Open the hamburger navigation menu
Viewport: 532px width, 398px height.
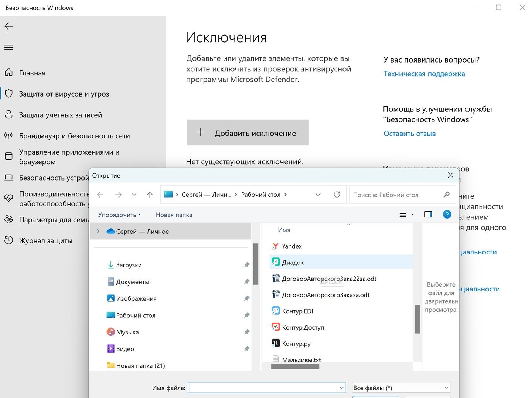coord(8,47)
